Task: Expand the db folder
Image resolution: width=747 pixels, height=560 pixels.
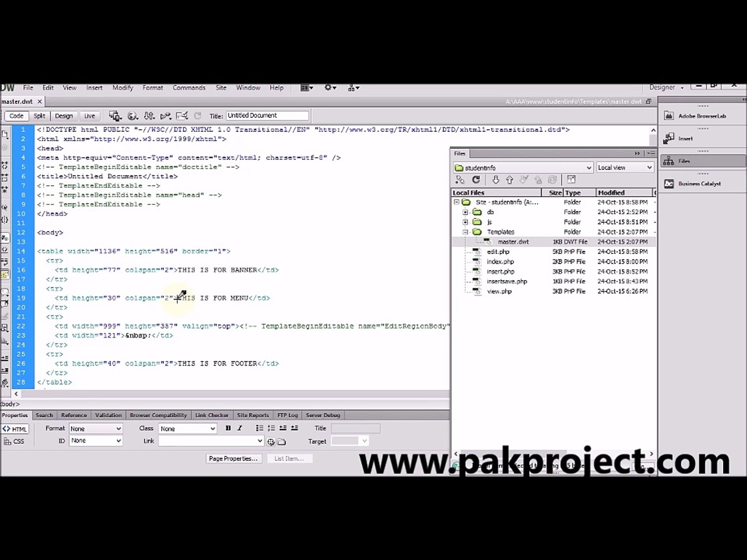Action: 465,212
